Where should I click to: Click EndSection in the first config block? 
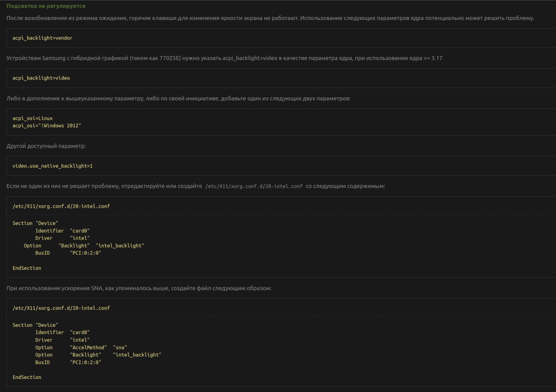[27, 268]
